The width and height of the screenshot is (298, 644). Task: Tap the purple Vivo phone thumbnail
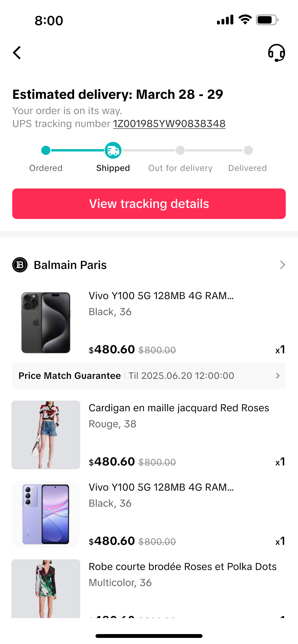pos(46,514)
